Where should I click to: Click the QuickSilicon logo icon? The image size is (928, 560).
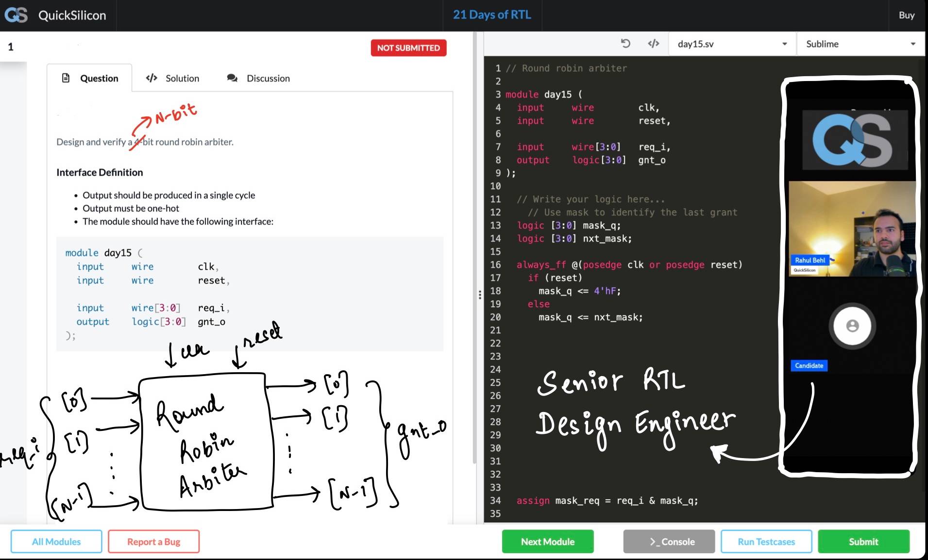[x=16, y=15]
